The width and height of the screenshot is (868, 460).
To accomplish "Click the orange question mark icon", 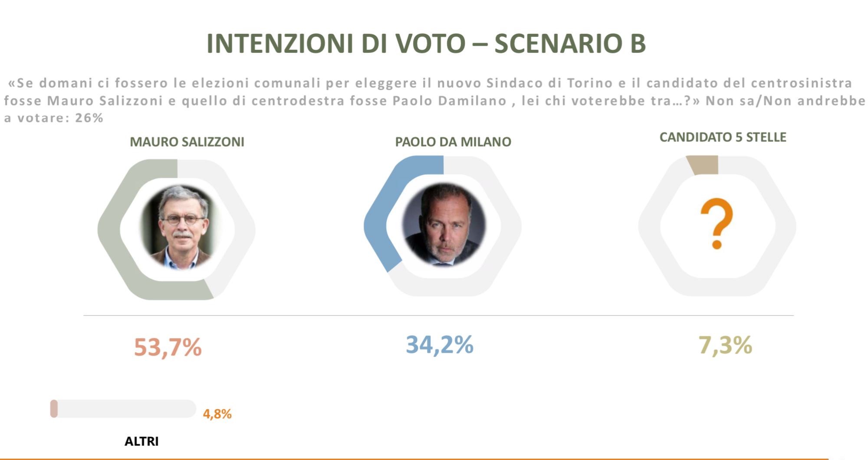I will [x=717, y=223].
